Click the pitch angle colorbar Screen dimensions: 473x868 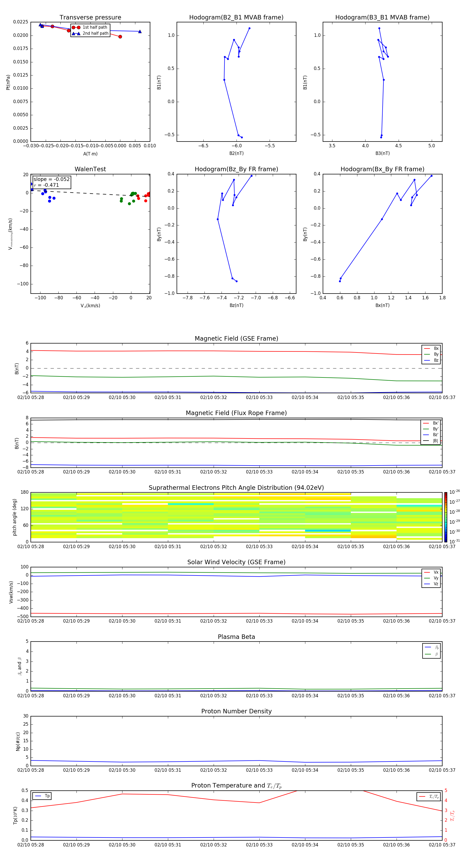coord(446,517)
